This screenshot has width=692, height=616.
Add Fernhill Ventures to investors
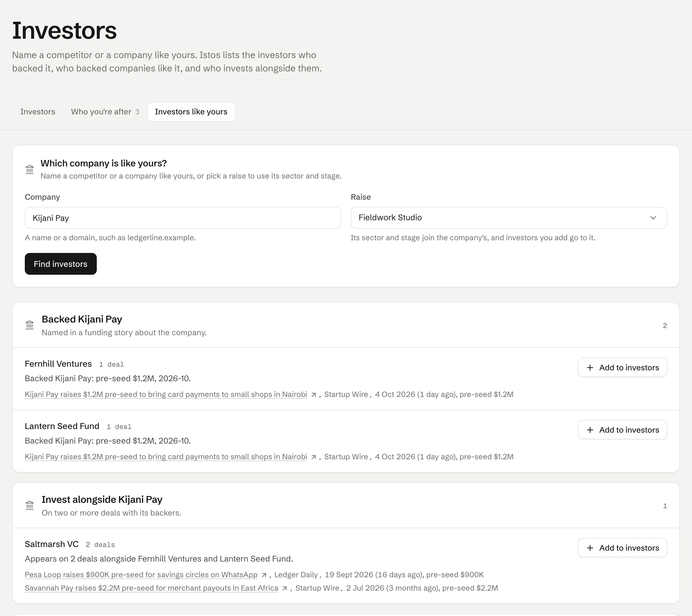coord(622,367)
